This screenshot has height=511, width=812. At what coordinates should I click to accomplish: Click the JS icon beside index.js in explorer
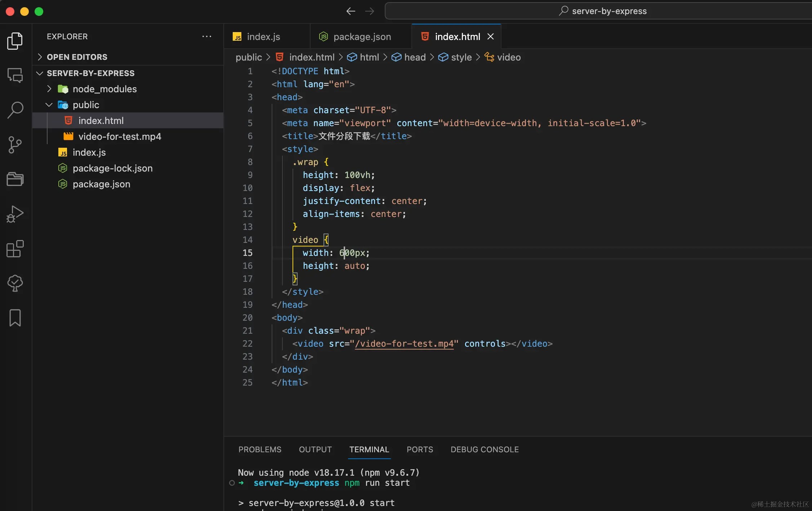pos(63,152)
